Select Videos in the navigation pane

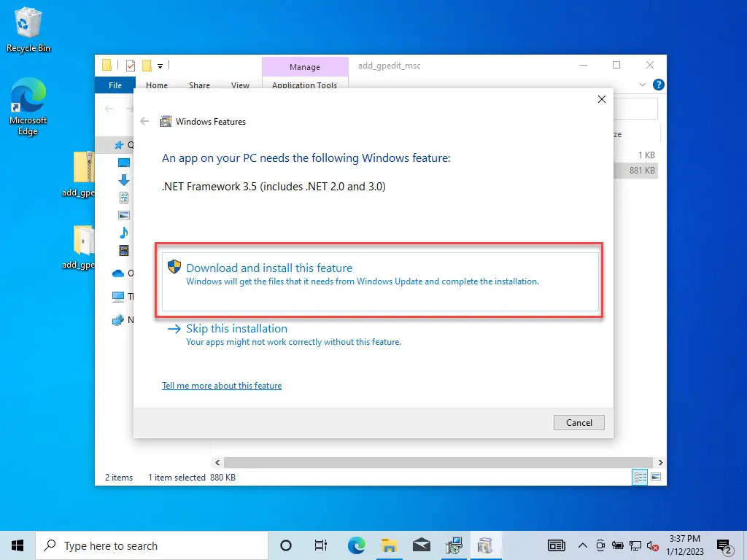click(123, 250)
